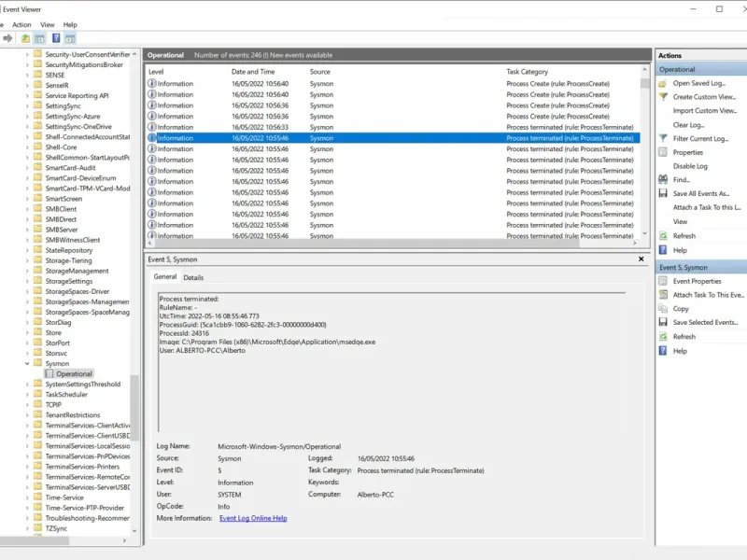Open the Help menu in the menu bar

point(70,25)
